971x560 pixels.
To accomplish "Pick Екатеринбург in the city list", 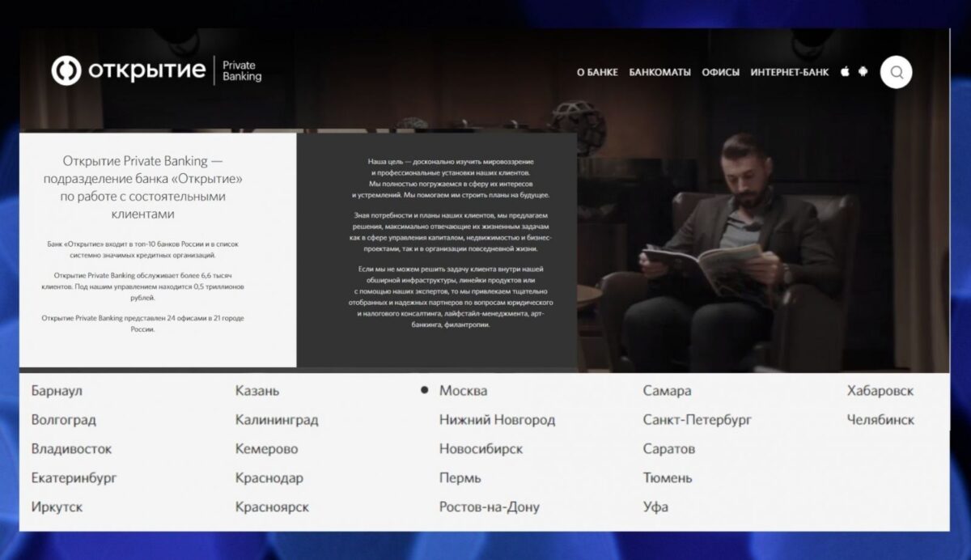I will tap(74, 478).
